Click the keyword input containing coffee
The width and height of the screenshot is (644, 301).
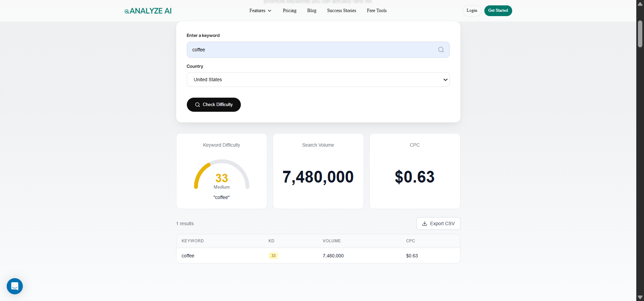(318, 50)
